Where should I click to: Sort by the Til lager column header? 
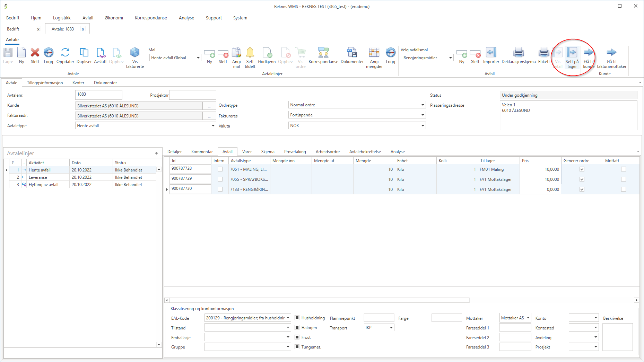[499, 161]
